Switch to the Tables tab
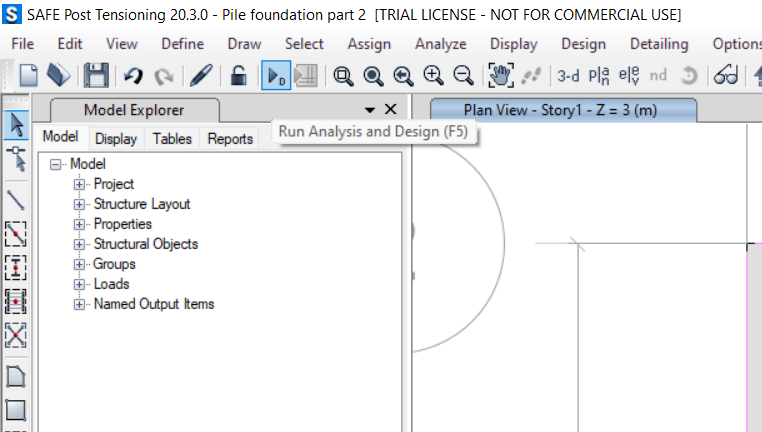Screen dimensions: 762x432 pyautogui.click(x=172, y=138)
